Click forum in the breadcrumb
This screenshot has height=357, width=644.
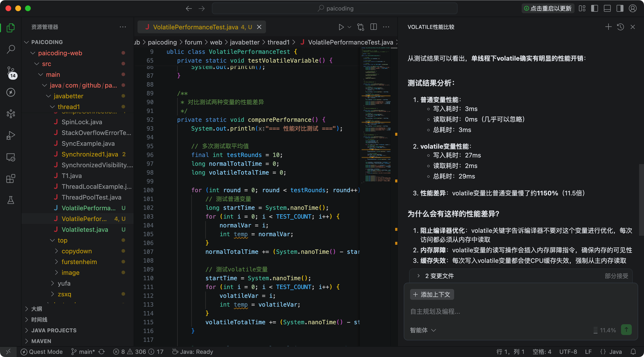(x=193, y=42)
